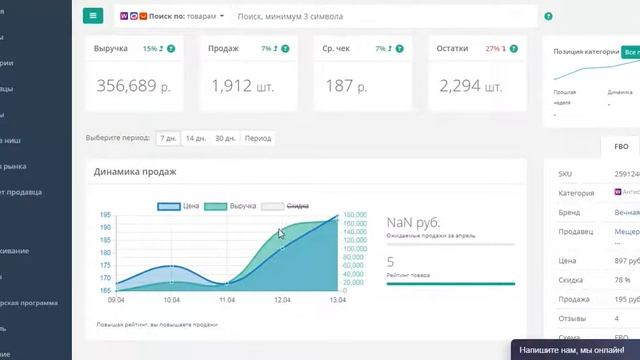Click the 1,912 шт. sales value
The height and width of the screenshot is (360, 640).
242,86
